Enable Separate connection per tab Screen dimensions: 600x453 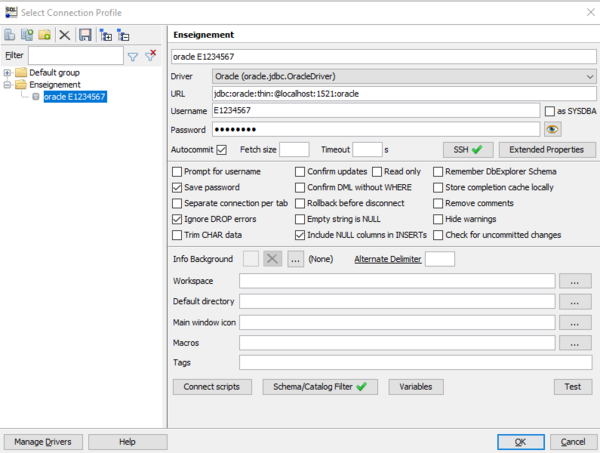coord(177,203)
